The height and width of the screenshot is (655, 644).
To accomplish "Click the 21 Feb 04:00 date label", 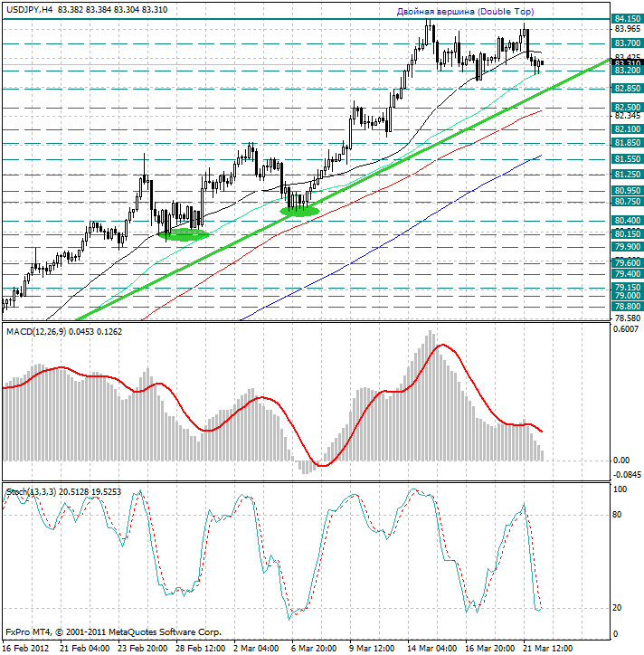I will [85, 649].
